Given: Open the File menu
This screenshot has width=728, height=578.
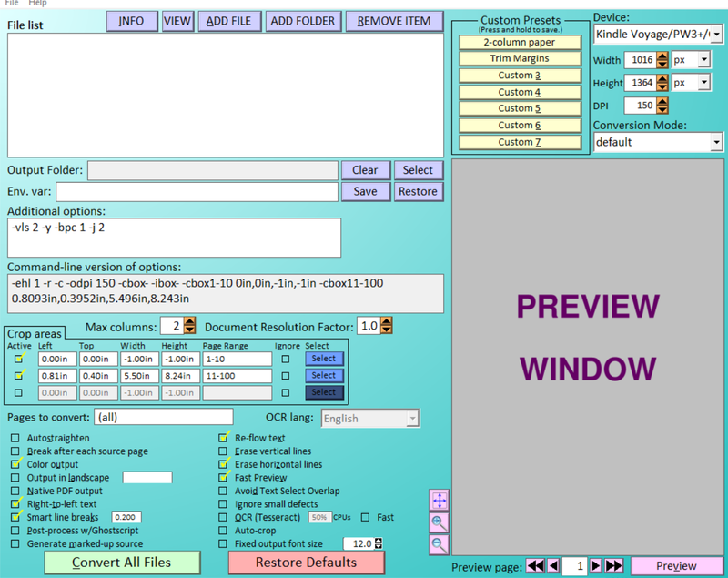Looking at the screenshot, I should pos(11,4).
